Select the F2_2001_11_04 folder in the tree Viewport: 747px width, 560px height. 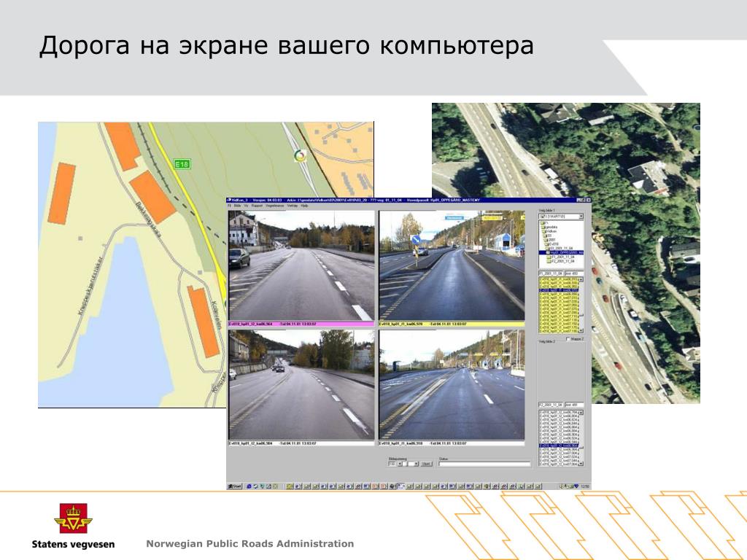point(562,262)
